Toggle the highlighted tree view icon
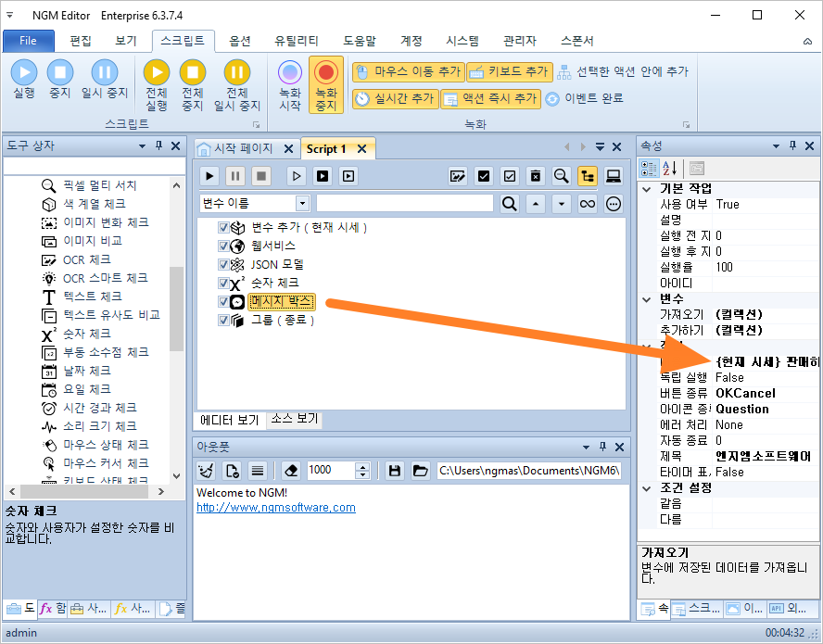 (x=588, y=176)
